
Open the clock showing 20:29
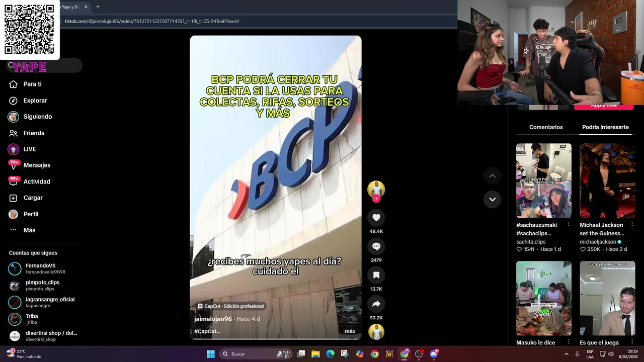coord(629,354)
